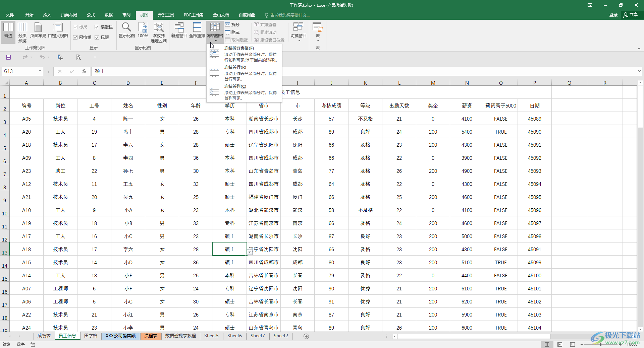Open the 数据 Data ribbon tab
This screenshot has height=348, width=644.
108,15
